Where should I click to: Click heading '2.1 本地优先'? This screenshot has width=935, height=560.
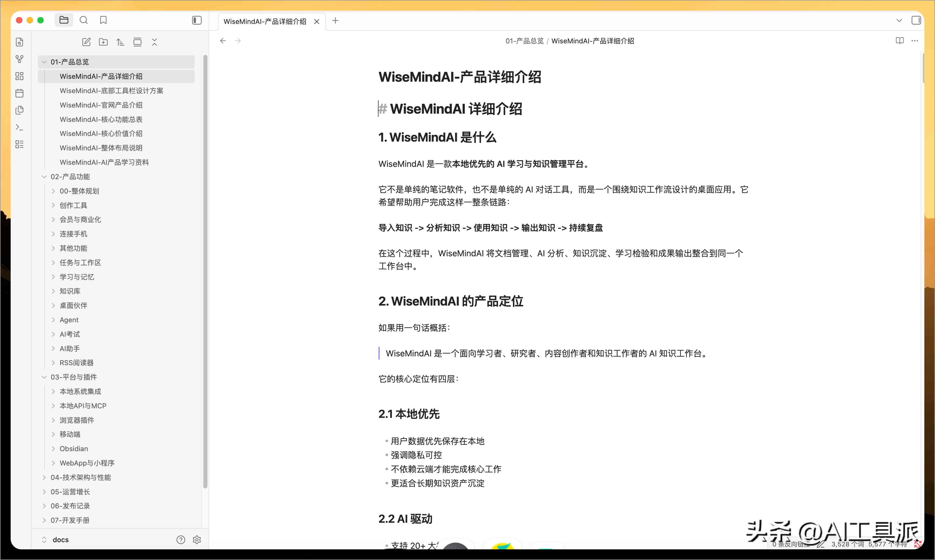409,414
